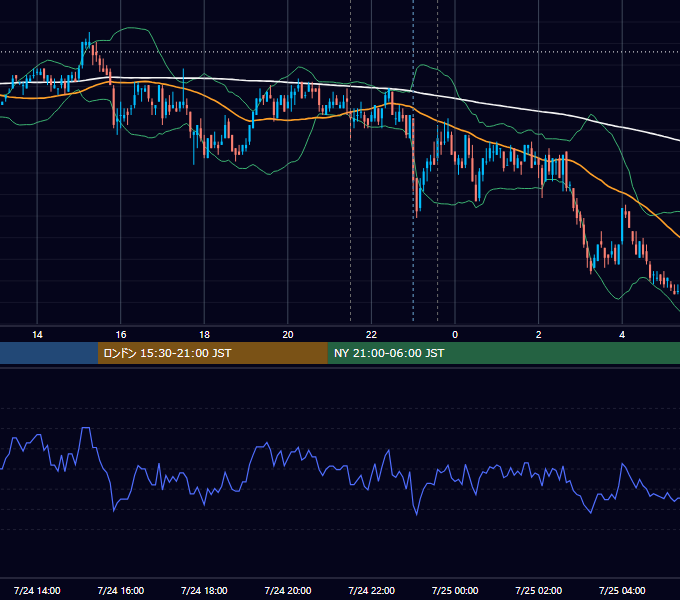The height and width of the screenshot is (600, 680).
Task: Click the hour label 18 under the price chart
Action: pos(204,335)
